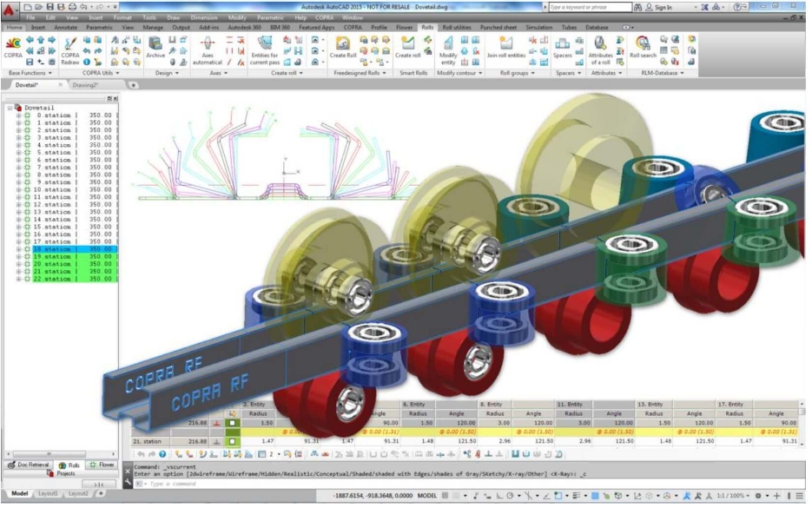Click the Axes automatical tool
Image resolution: width=812 pixels, height=508 pixels.
pos(208,50)
